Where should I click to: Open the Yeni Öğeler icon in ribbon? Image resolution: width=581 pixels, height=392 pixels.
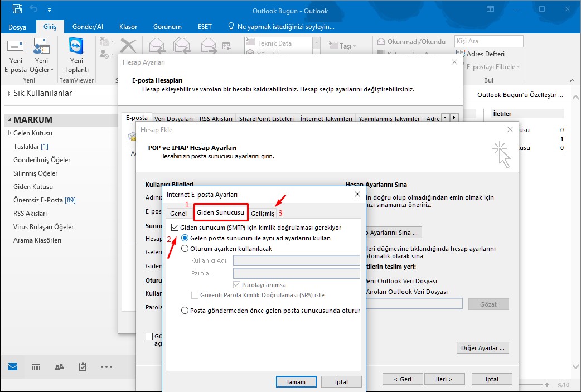(x=41, y=46)
